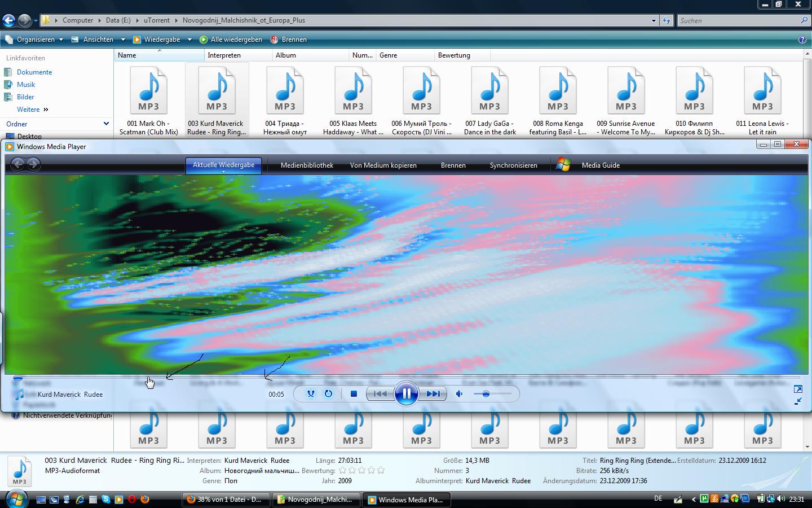812x508 pixels.
Task: Open the Synchronisieren tab
Action: [x=513, y=165]
